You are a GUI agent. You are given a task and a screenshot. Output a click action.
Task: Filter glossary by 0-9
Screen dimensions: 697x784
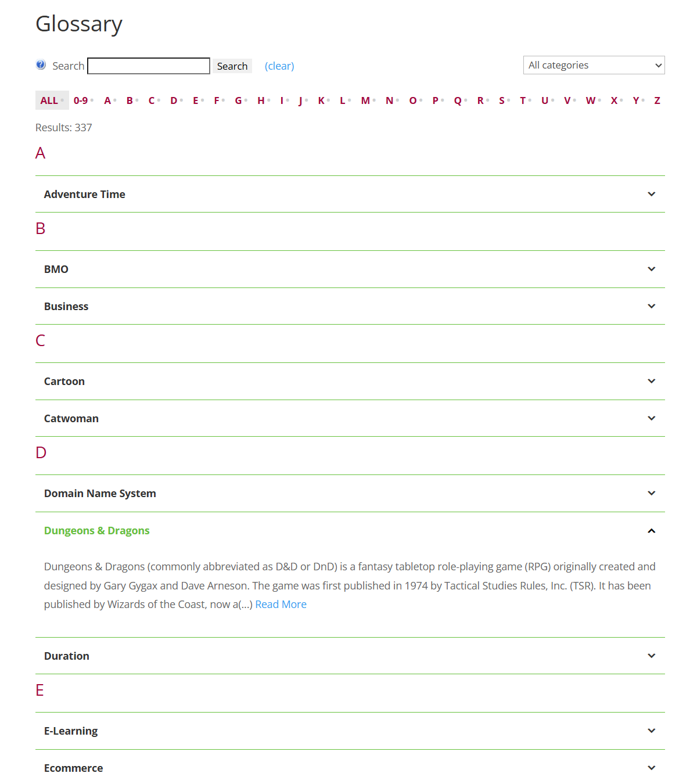pos(81,100)
